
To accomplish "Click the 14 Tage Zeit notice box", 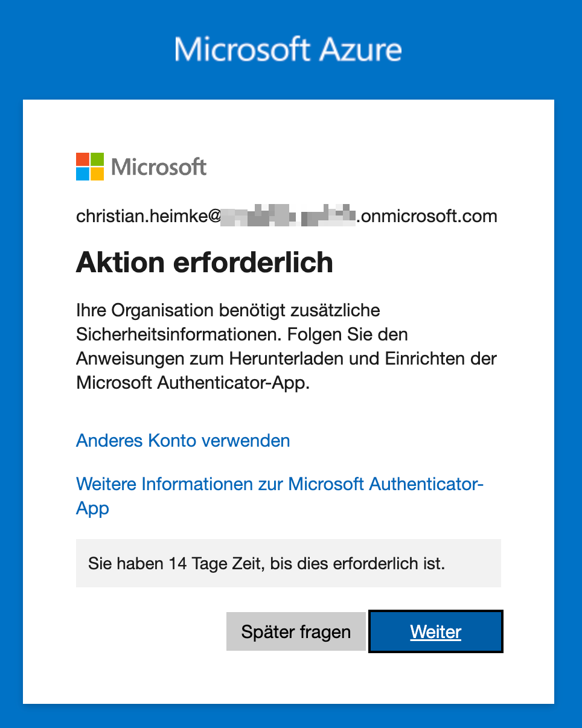I will (288, 564).
